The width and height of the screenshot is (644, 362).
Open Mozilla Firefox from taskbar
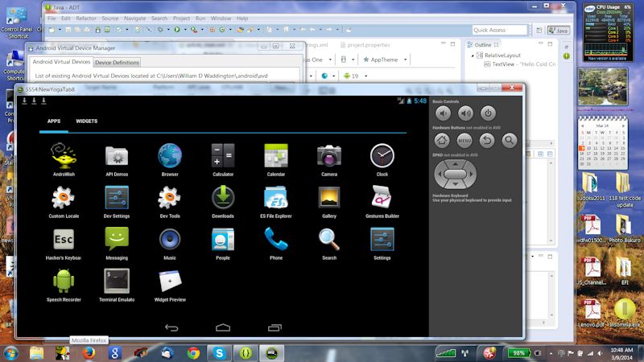[x=89, y=353]
